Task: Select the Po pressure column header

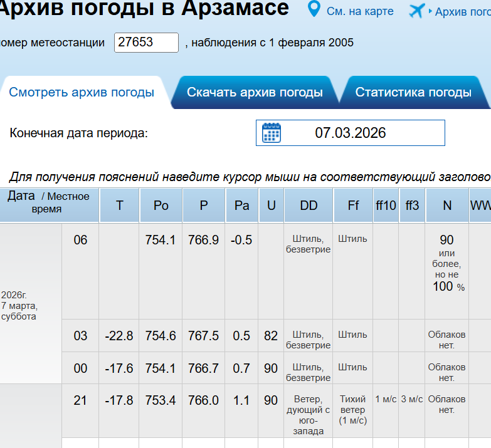Action: (x=161, y=206)
